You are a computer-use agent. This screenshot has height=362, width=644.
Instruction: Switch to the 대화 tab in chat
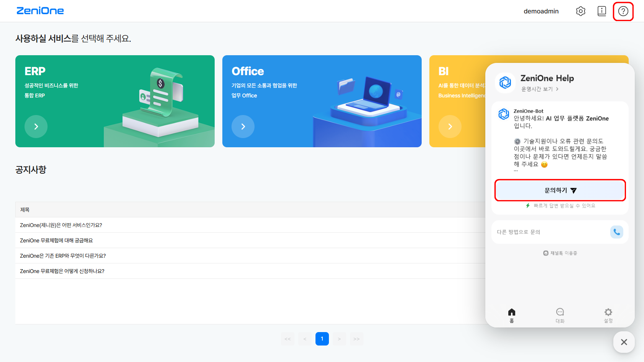click(x=560, y=316)
